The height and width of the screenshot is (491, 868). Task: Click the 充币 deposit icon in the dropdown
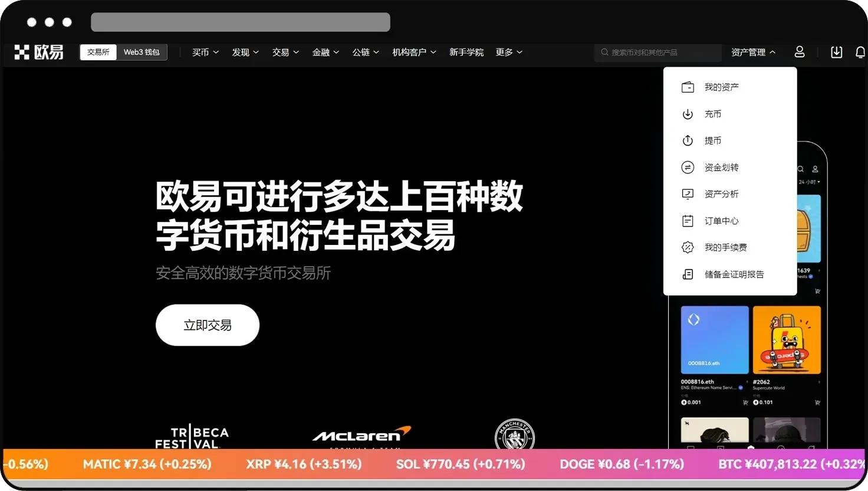pos(688,113)
